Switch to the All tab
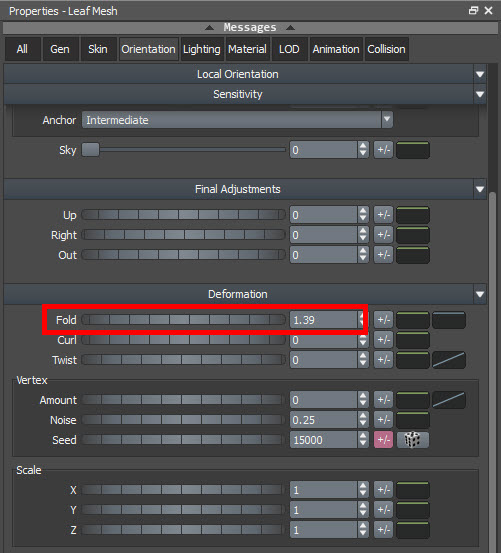The width and height of the screenshot is (501, 553). click(x=23, y=49)
